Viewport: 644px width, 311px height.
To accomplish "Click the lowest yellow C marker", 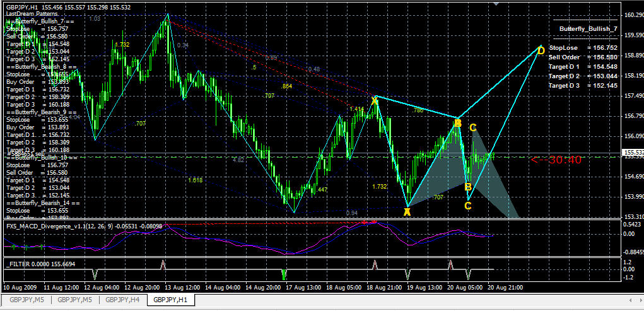I will 467,206.
